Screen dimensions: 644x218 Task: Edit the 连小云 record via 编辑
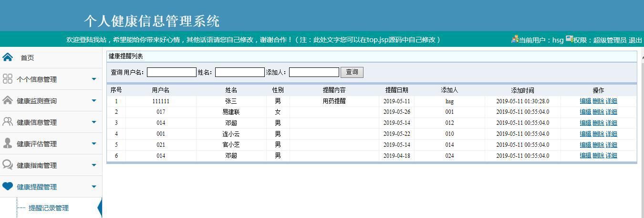[585, 134]
